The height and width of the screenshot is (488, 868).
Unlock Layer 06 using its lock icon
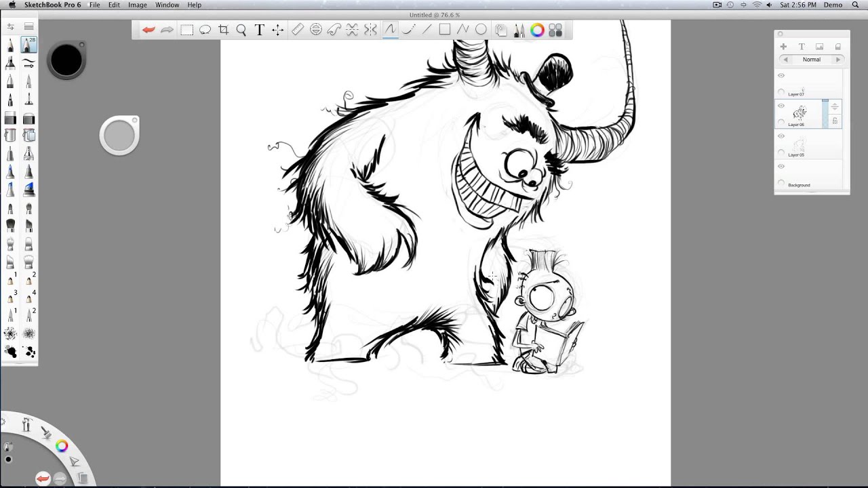(834, 119)
